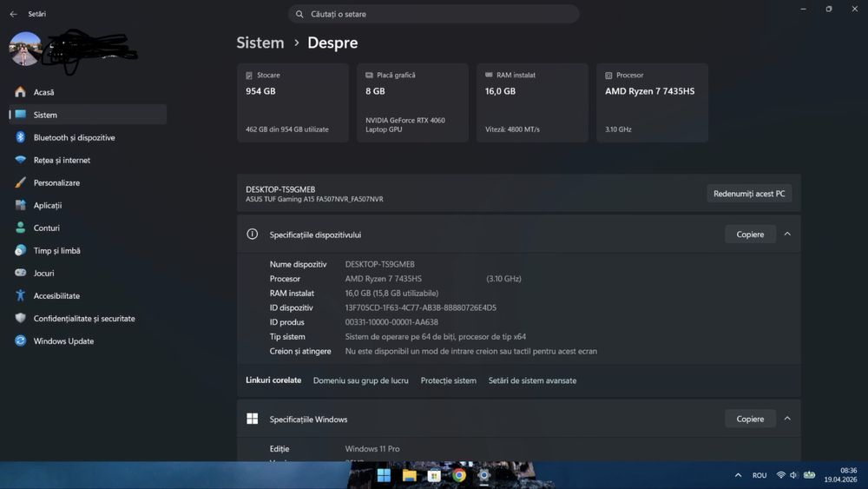This screenshot has height=489, width=868.
Task: Open Bluetooth și dispozitive settings
Action: [88, 137]
